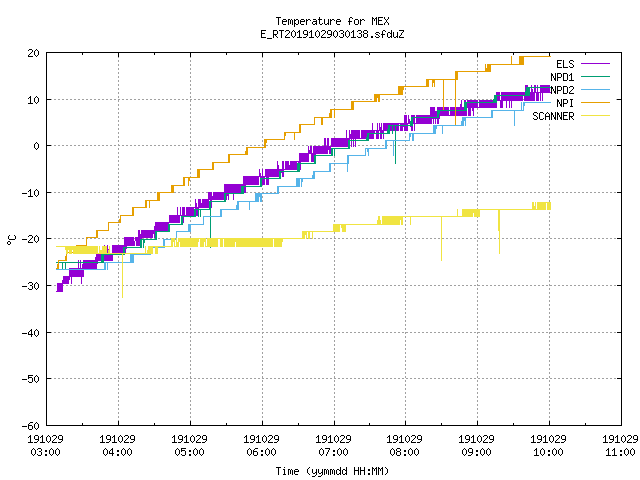Click the x-axis tick label 06:00
Image resolution: width=640 pixels, height=480 pixels.
261,452
